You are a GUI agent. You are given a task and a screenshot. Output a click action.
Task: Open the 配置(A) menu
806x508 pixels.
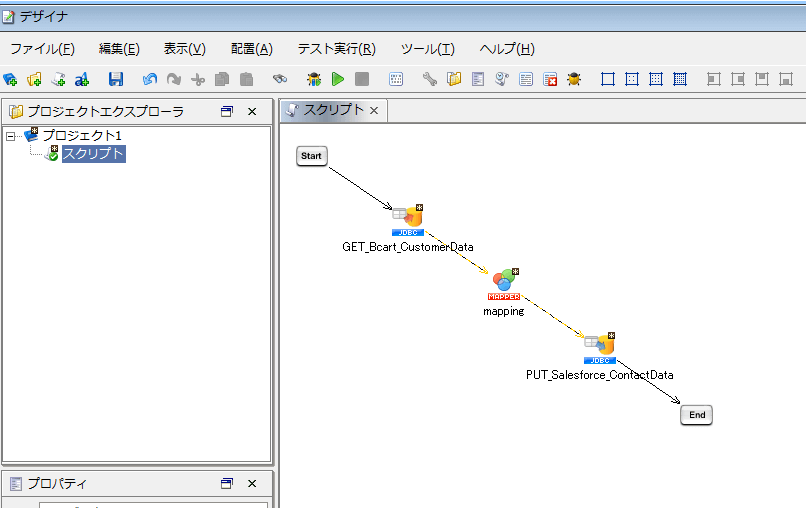pyautogui.click(x=252, y=49)
